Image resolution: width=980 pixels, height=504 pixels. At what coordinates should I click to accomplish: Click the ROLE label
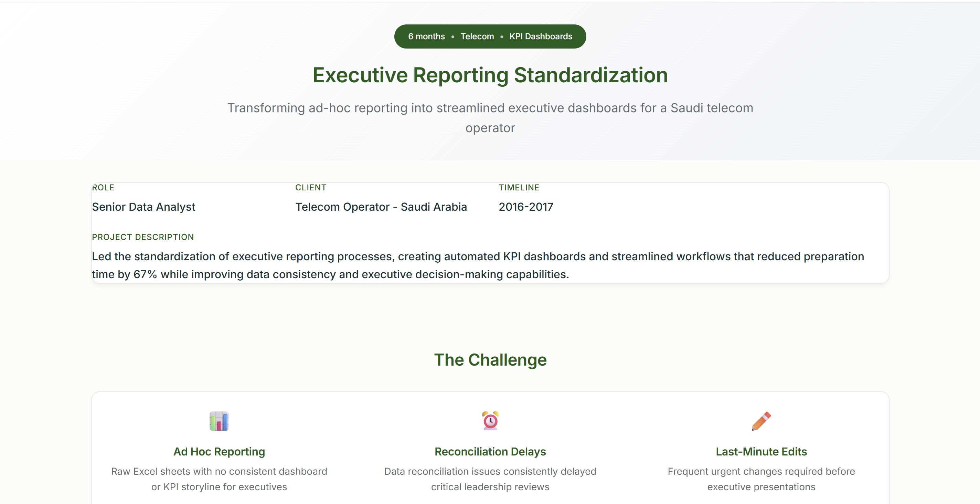coord(103,188)
